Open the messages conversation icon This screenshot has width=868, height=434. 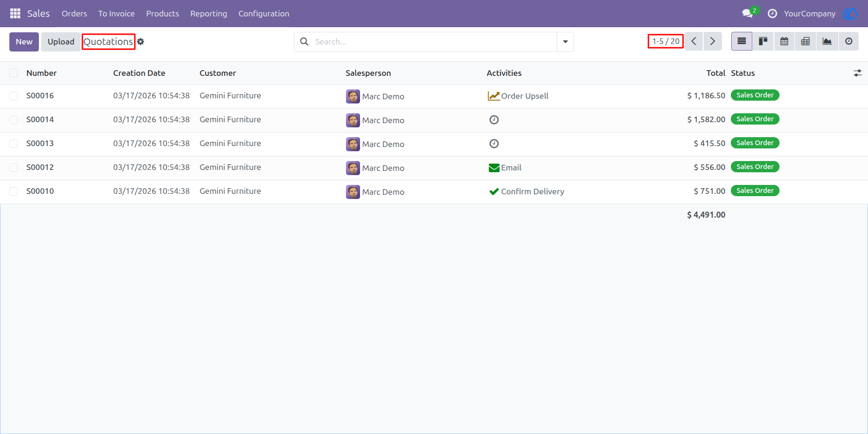pyautogui.click(x=748, y=14)
